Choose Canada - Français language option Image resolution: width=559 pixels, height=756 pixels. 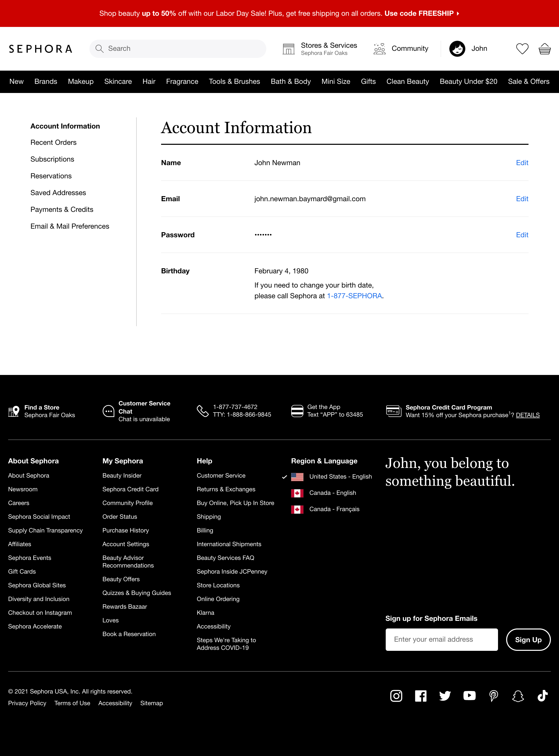coord(334,509)
